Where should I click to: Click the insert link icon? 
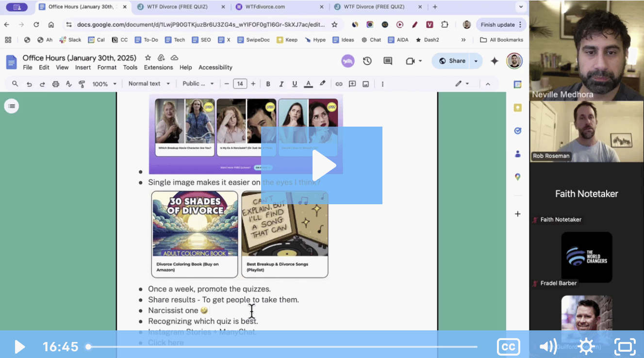pyautogui.click(x=339, y=84)
